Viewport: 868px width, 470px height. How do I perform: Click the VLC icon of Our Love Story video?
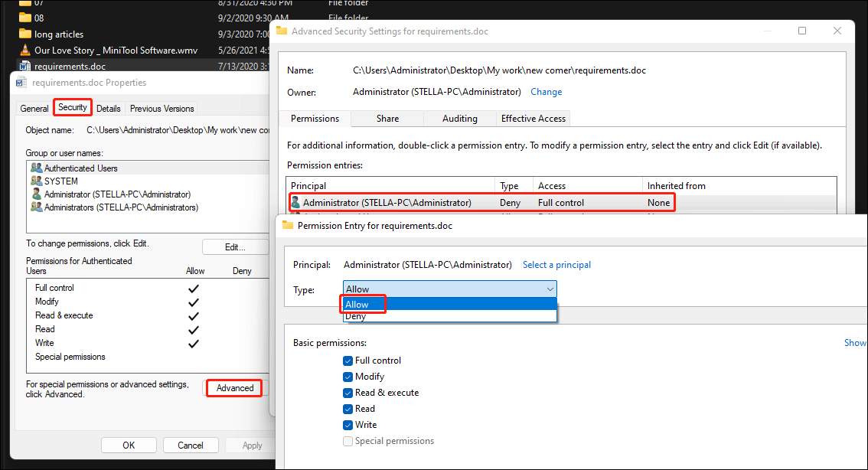24,51
